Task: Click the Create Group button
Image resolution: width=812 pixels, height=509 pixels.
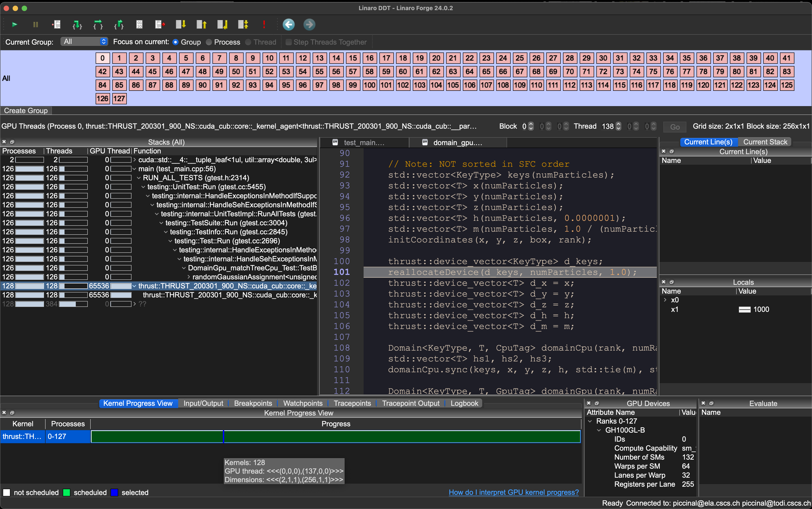Action: click(26, 111)
